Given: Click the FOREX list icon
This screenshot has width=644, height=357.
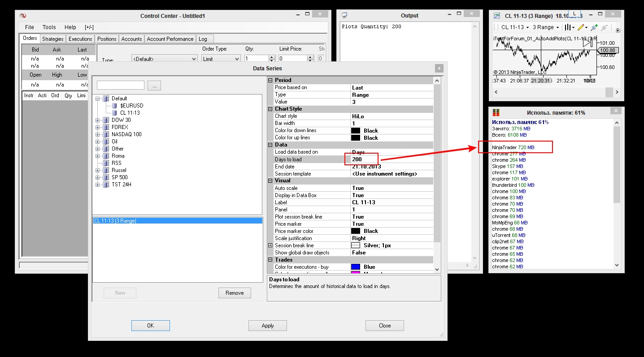Looking at the screenshot, I should click(106, 127).
